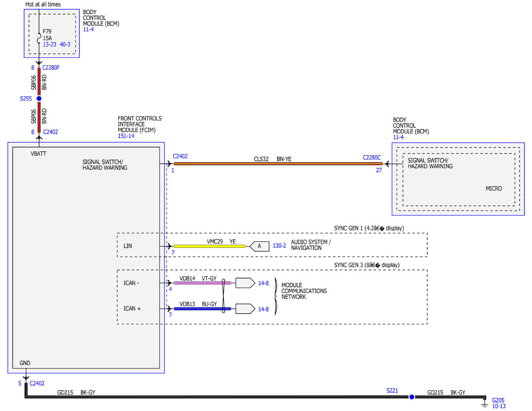Click the 13-23 fuse reference link
Image resolution: width=532 pixels, height=411 pixels.
pyautogui.click(x=50, y=44)
